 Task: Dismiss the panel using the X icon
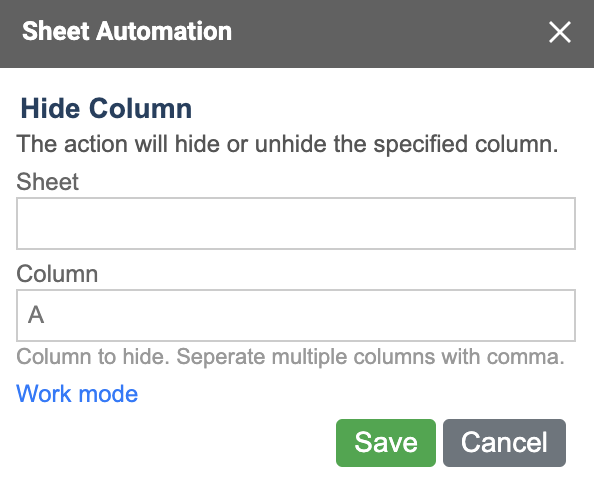pyautogui.click(x=560, y=32)
